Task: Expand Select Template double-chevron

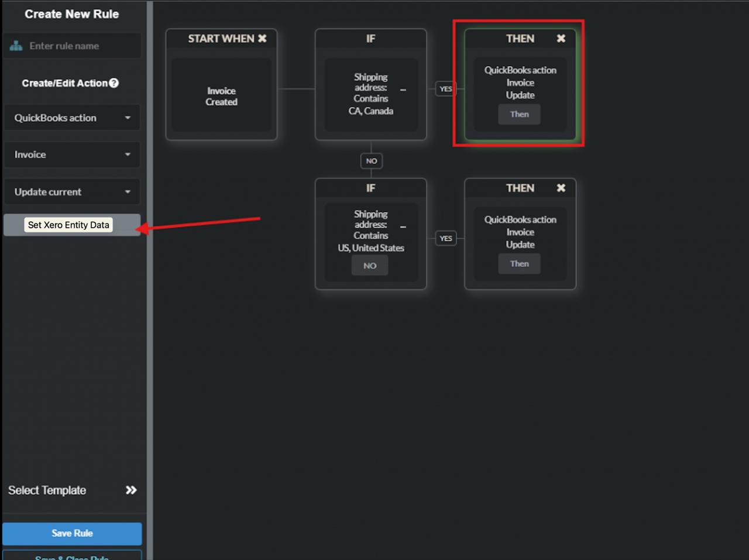Action: tap(131, 490)
